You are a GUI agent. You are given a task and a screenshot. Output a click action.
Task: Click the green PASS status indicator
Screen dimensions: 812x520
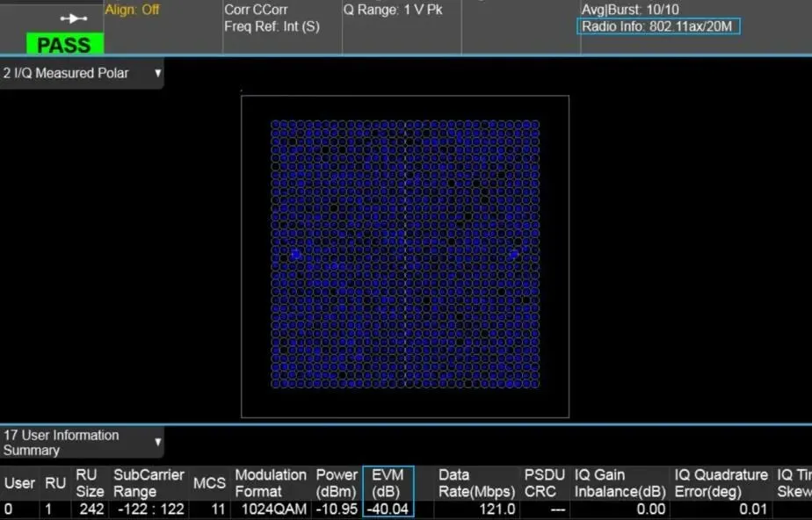65,44
